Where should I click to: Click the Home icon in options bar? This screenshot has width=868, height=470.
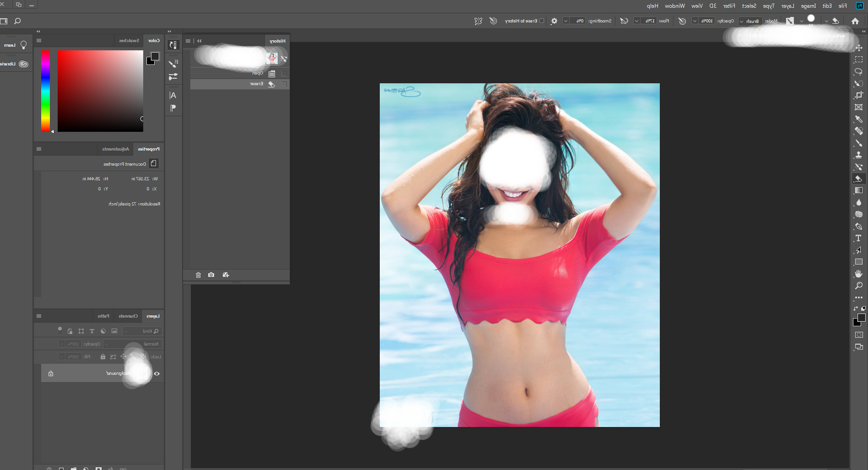point(855,21)
